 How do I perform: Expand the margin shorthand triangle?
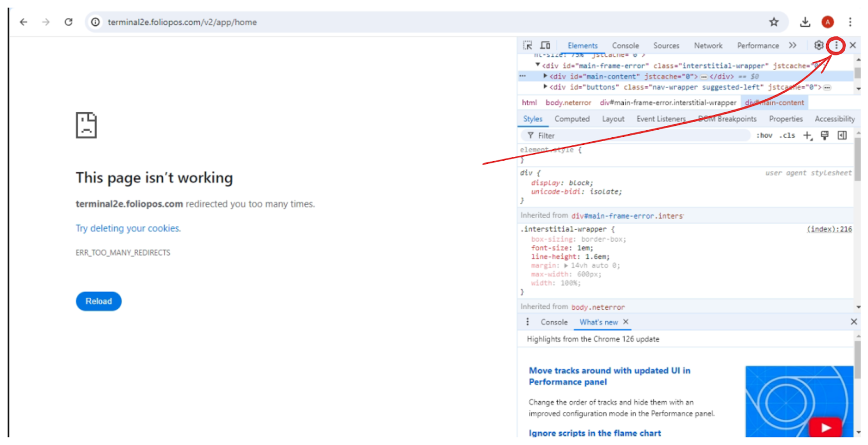tap(566, 266)
